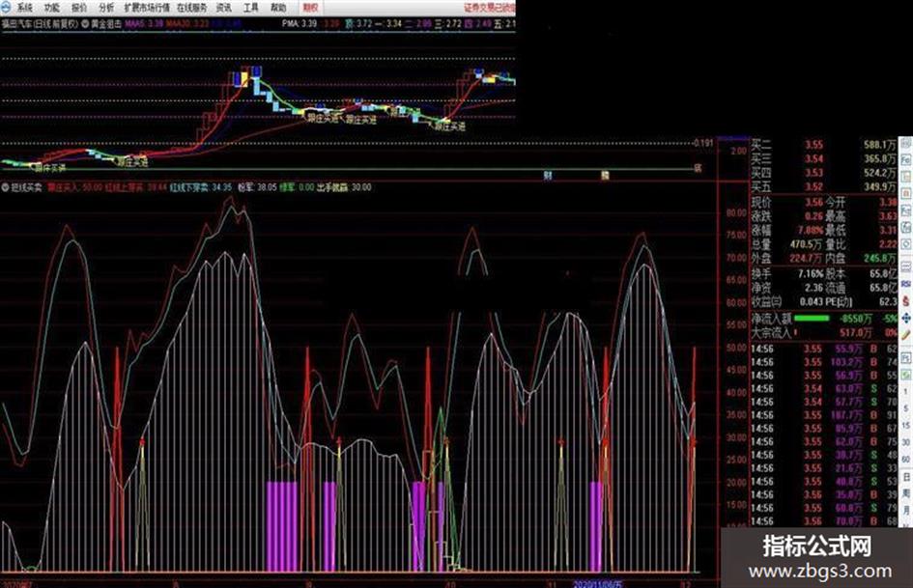Click the 担线买卖 indicator name
This screenshot has width=913, height=588.
26,187
